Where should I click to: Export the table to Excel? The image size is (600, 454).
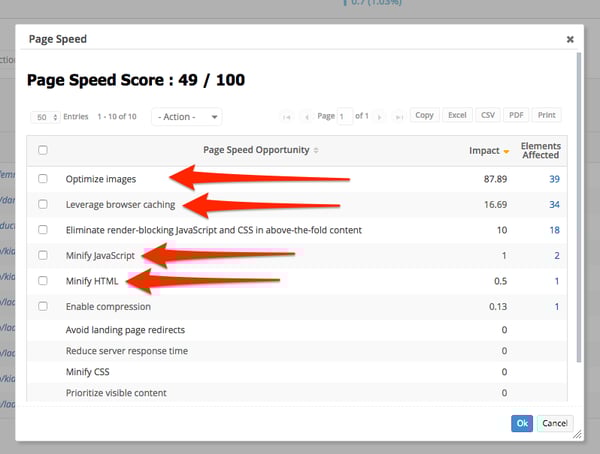(x=457, y=115)
